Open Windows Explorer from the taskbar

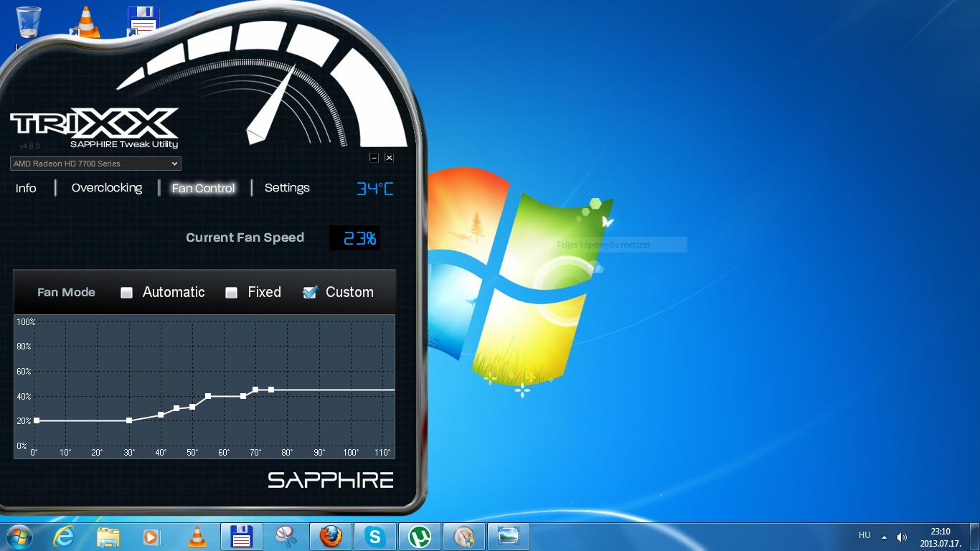(x=108, y=537)
